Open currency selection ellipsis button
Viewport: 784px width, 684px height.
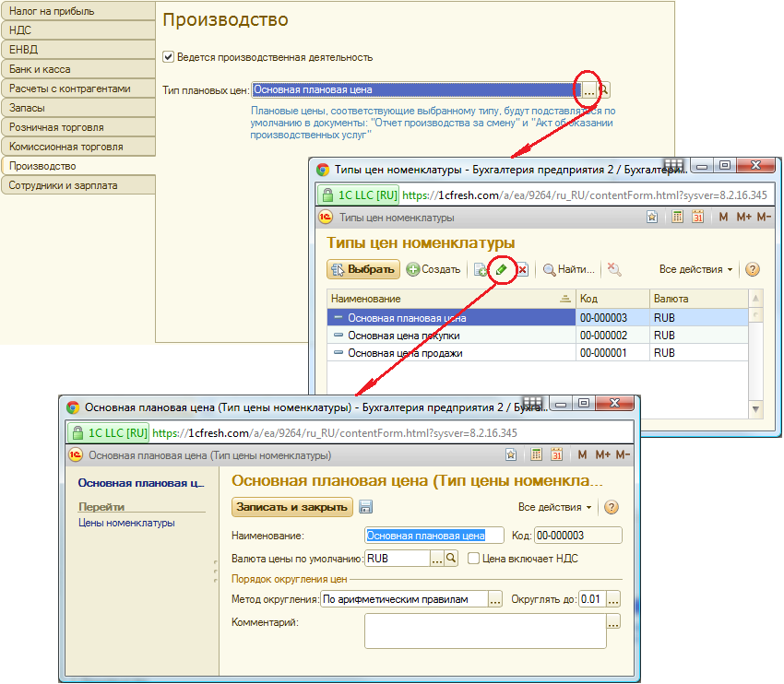[x=437, y=559]
